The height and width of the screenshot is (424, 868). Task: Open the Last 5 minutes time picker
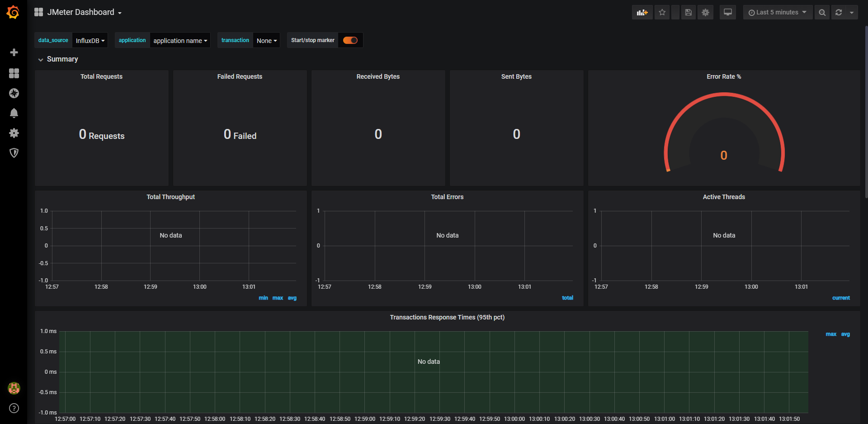(x=777, y=12)
